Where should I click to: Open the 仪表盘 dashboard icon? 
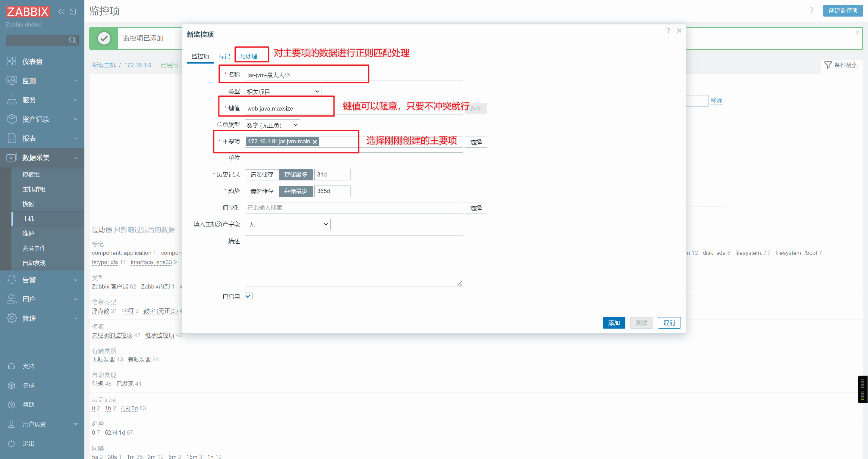click(12, 61)
